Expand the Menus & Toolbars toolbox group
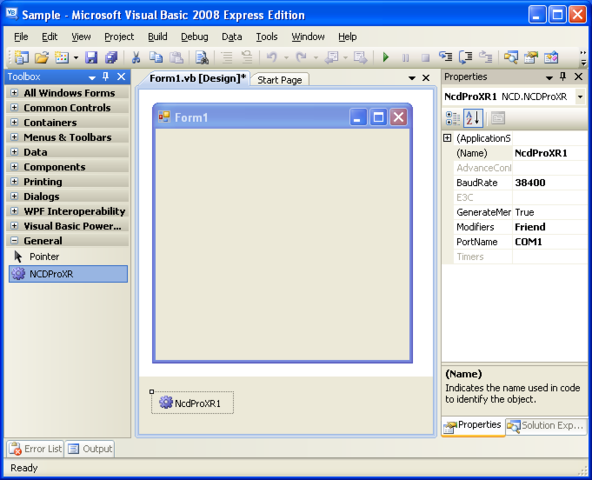 coord(14,137)
